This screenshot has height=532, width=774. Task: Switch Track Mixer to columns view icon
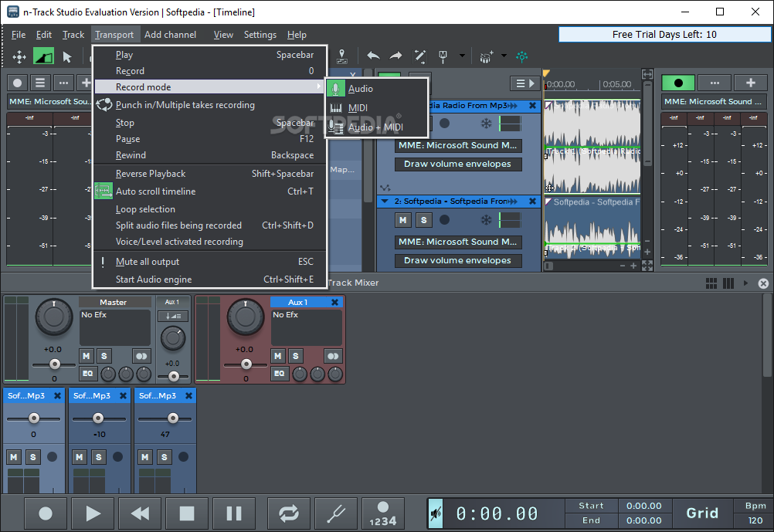[x=728, y=283]
